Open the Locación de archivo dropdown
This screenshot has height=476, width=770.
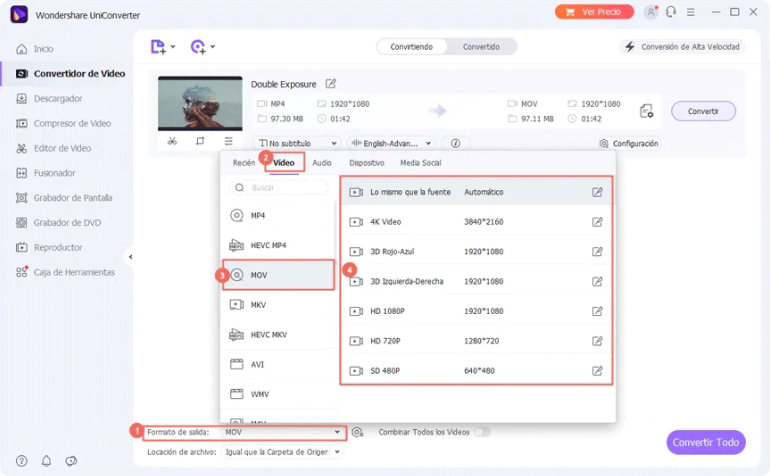point(282,452)
